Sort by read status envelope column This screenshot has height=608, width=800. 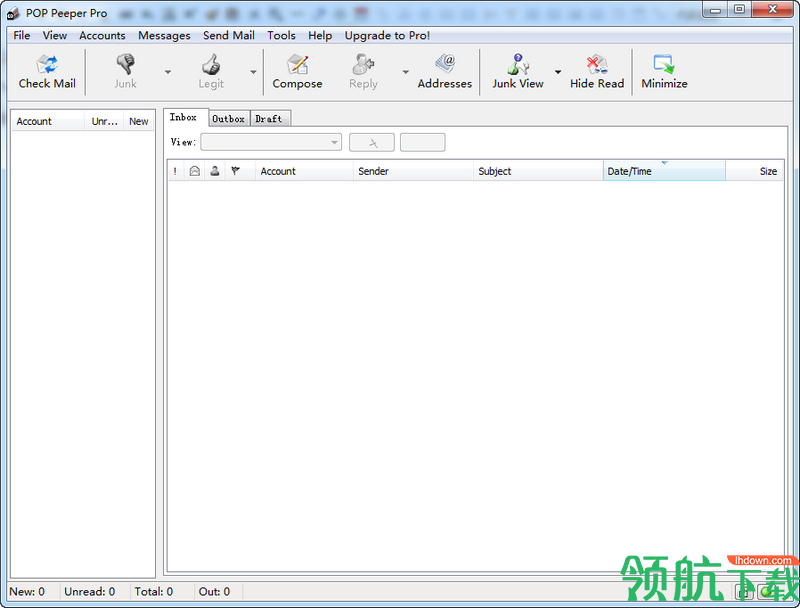click(194, 171)
